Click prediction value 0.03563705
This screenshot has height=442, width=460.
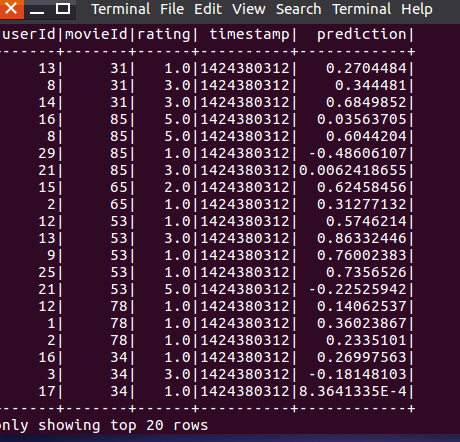362,120
